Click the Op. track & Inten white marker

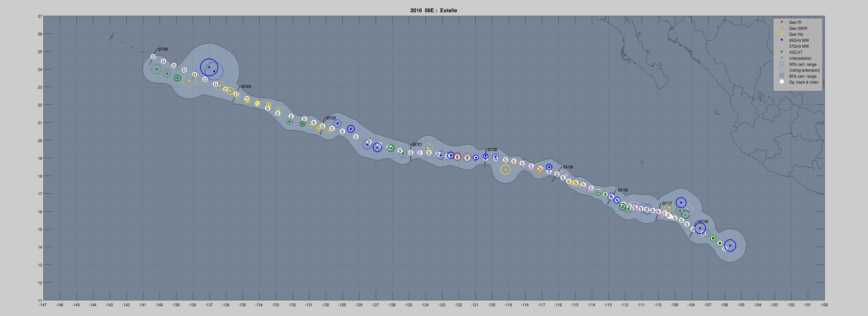click(781, 82)
